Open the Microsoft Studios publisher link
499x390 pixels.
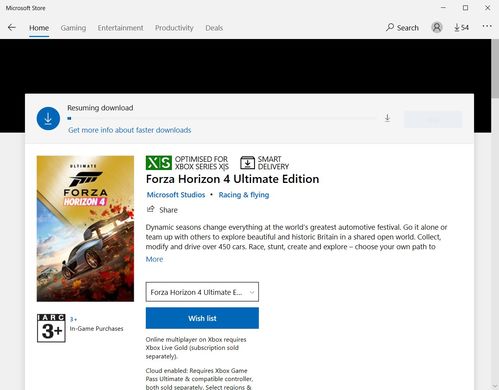tap(176, 195)
